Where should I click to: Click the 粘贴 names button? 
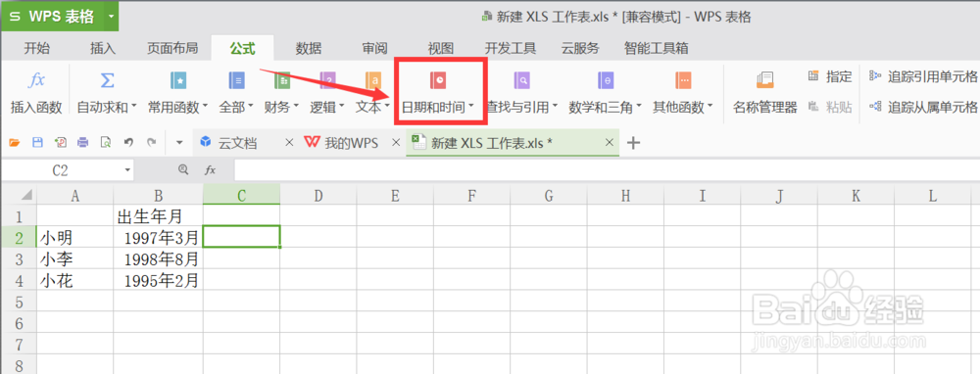(x=830, y=107)
